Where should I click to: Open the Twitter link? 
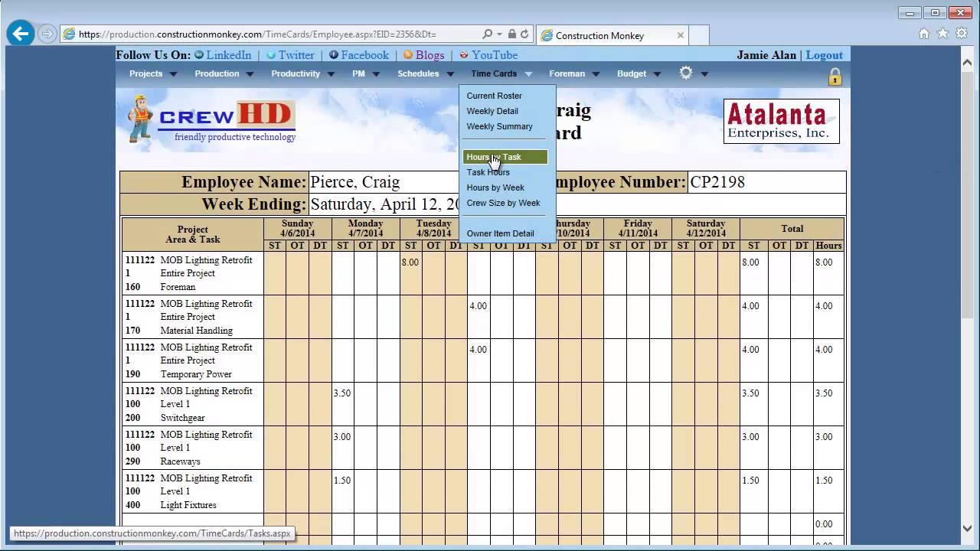(296, 55)
